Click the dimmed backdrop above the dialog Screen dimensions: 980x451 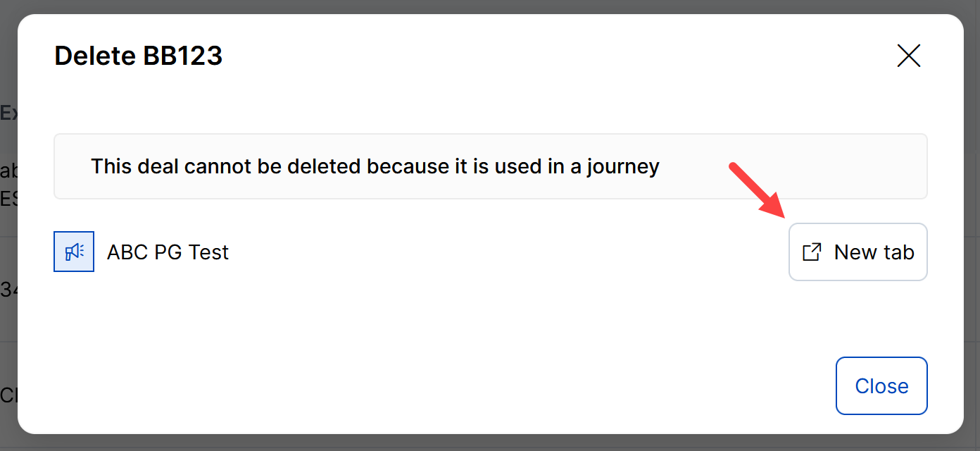pos(490,6)
